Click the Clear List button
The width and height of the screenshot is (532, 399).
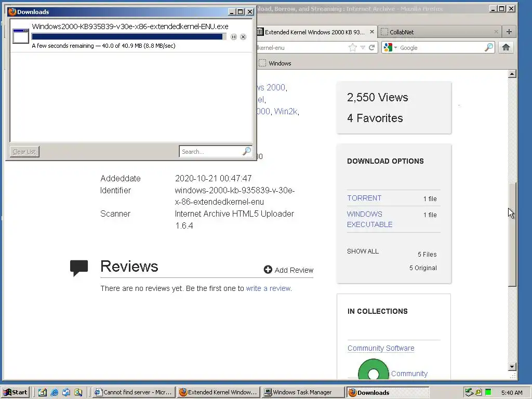[24, 152]
